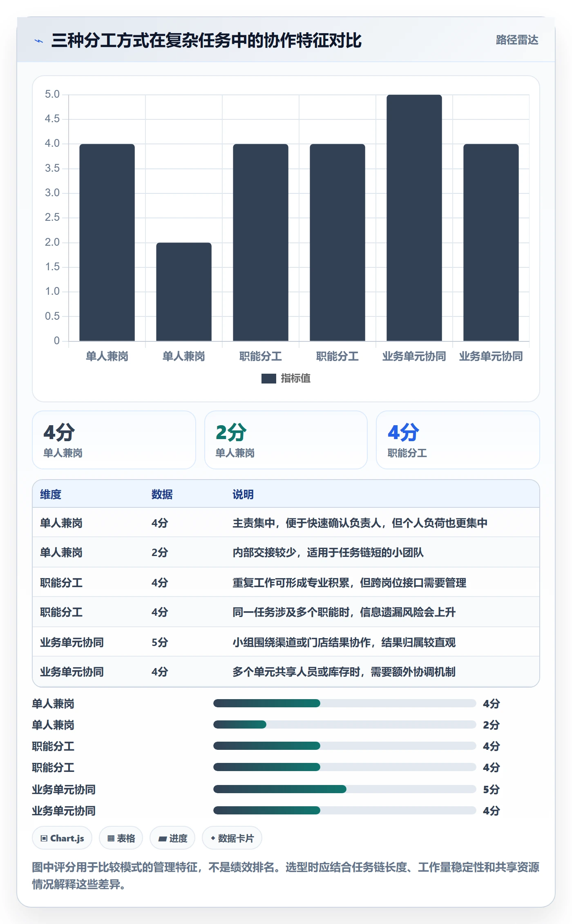The image size is (572, 924).
Task: Open the data card showing 4分 职能分工
Action: click(x=458, y=440)
